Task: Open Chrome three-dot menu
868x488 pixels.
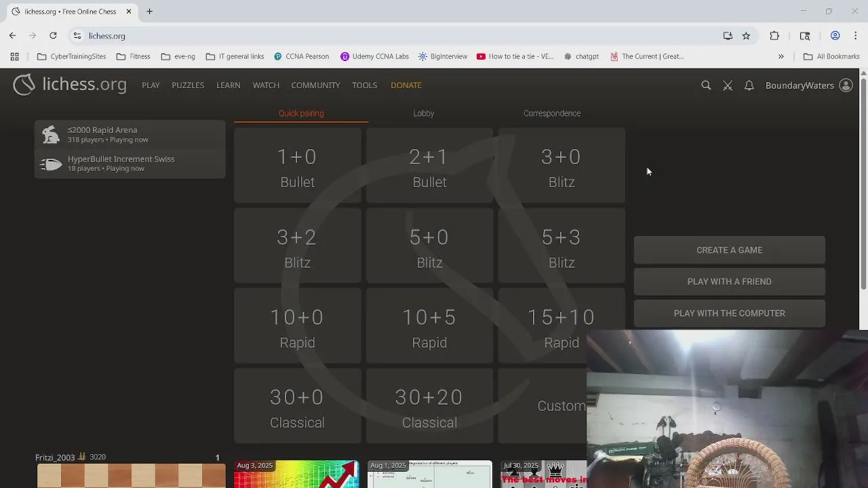Action: point(855,36)
